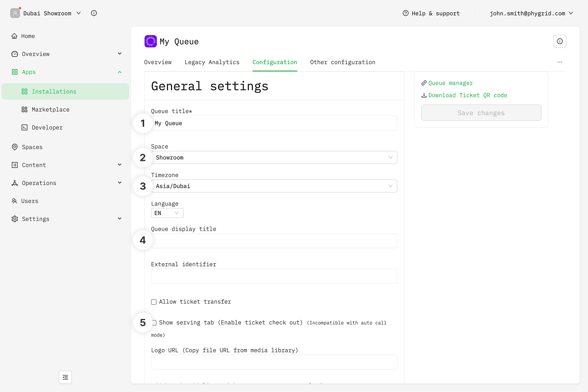The width and height of the screenshot is (588, 392).
Task: Click the External identifier input field
Action: [274, 276]
